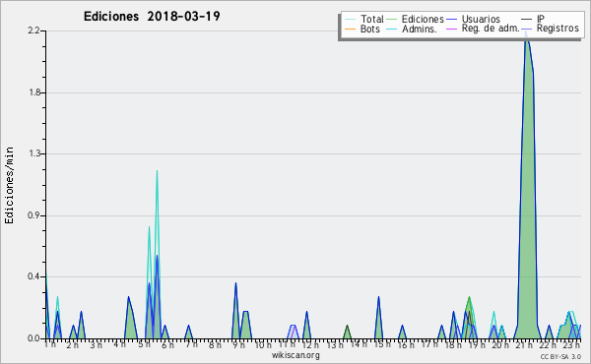
Task: Click the 1.8 y-axis value
Action: coord(33,92)
